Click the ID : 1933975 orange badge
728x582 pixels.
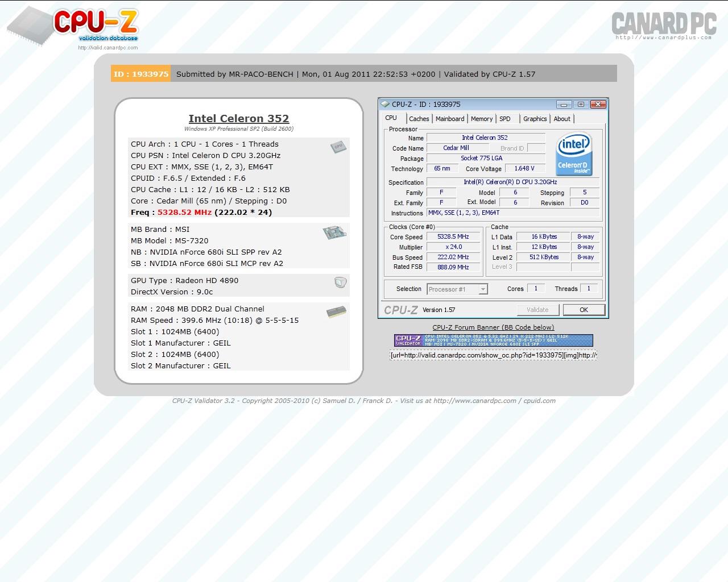(141, 74)
